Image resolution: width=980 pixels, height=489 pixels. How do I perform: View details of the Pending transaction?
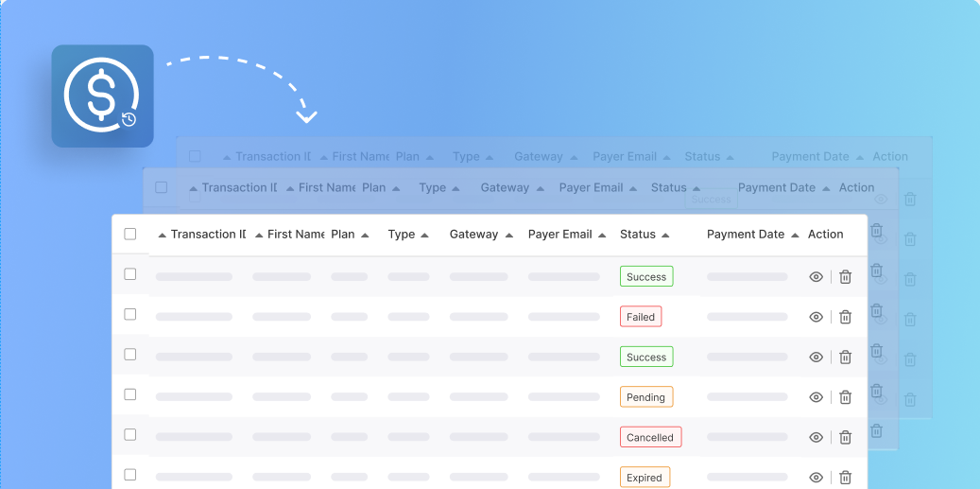(x=817, y=397)
